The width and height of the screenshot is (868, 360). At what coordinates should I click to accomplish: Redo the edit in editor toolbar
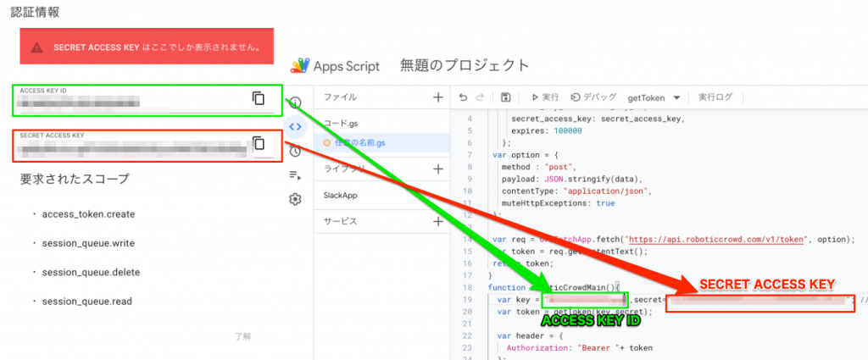point(480,97)
